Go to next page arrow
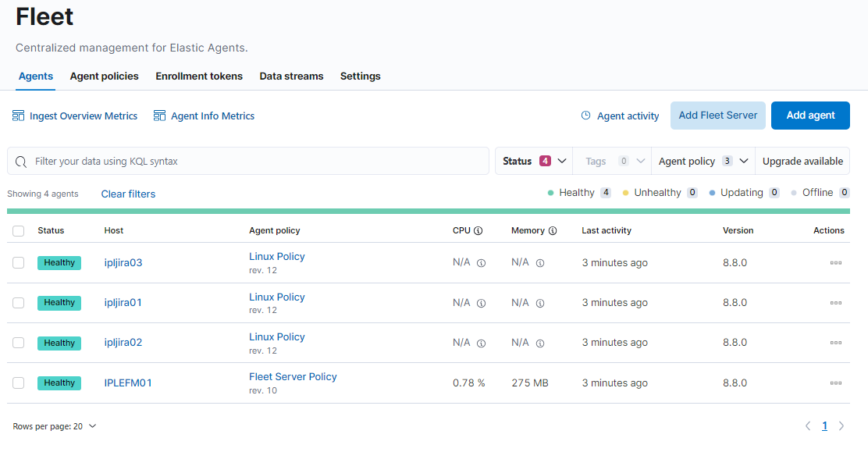Image resolution: width=868 pixels, height=452 pixels. (x=841, y=426)
